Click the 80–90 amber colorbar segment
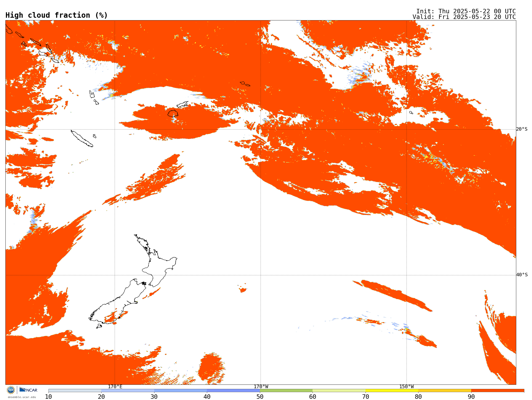 tap(445, 390)
